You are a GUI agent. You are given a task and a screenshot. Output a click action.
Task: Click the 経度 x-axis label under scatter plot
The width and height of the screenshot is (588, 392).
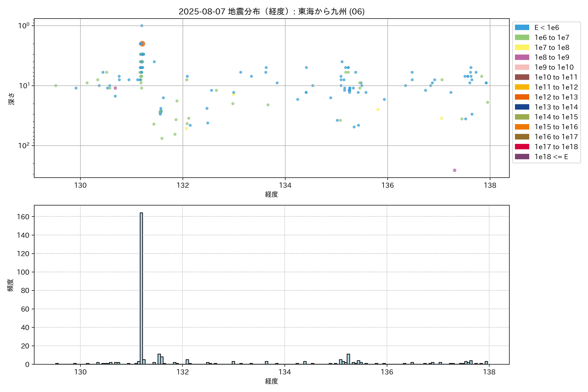[x=271, y=194]
